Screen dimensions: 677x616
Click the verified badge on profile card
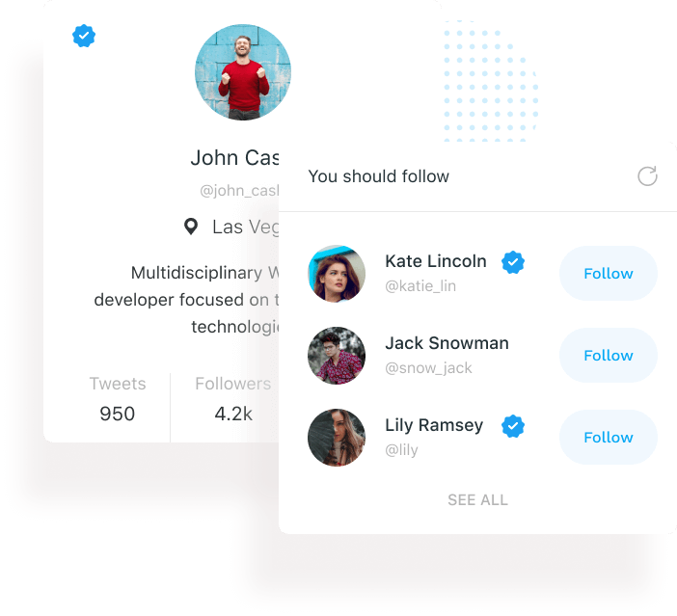84,36
